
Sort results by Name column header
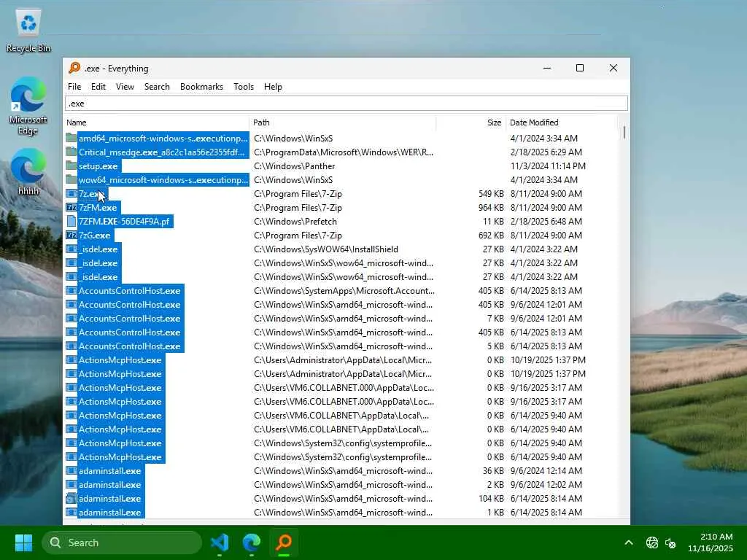157,122
